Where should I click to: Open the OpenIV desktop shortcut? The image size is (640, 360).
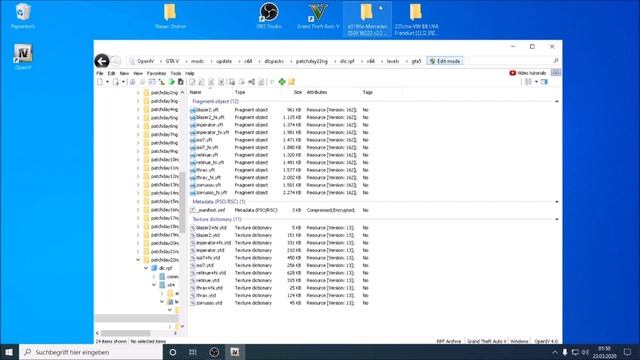pyautogui.click(x=23, y=57)
